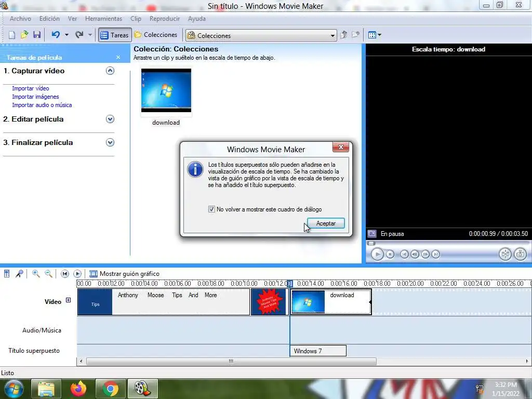Image resolution: width=532 pixels, height=399 pixels.
Task: Zoom out the timeline
Action: (x=48, y=273)
